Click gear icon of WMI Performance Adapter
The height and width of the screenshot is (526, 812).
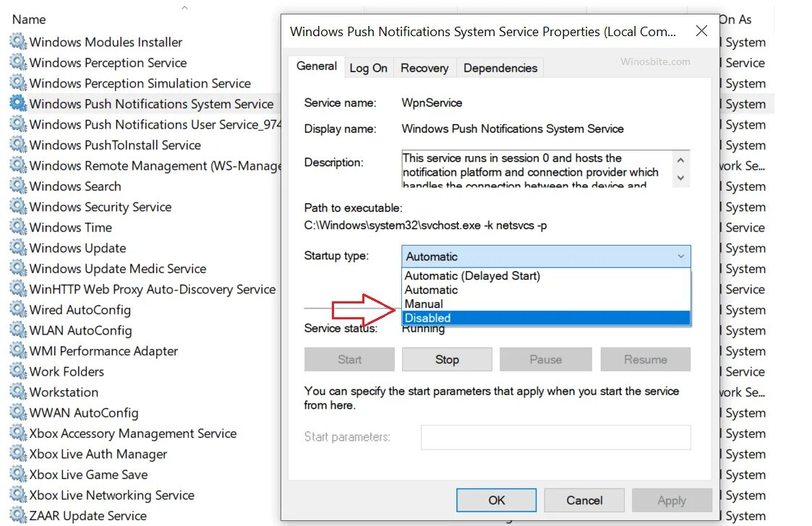click(x=18, y=350)
